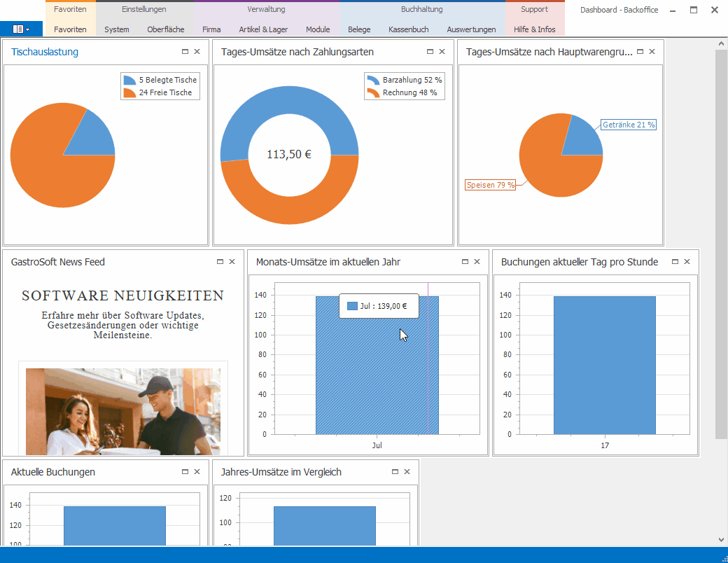Open the Auswertungen tab
728x563 pixels.
471,29
